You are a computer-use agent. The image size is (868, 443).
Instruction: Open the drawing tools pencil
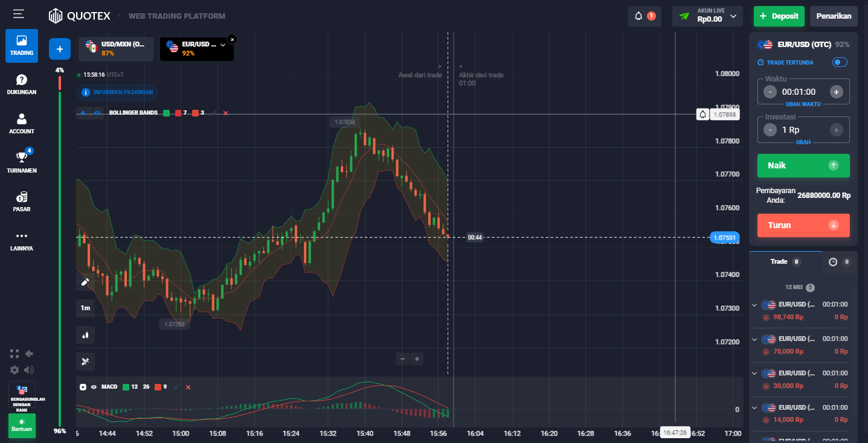pos(85,282)
